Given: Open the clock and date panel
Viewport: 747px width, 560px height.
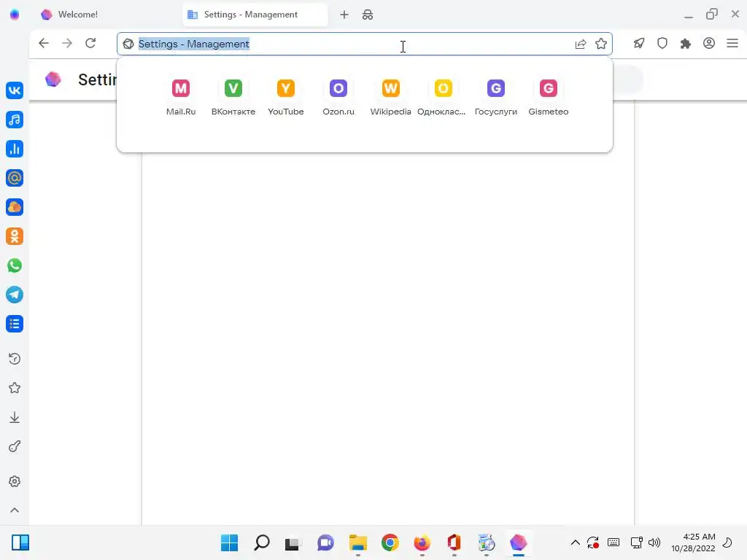Looking at the screenshot, I should pos(693,542).
